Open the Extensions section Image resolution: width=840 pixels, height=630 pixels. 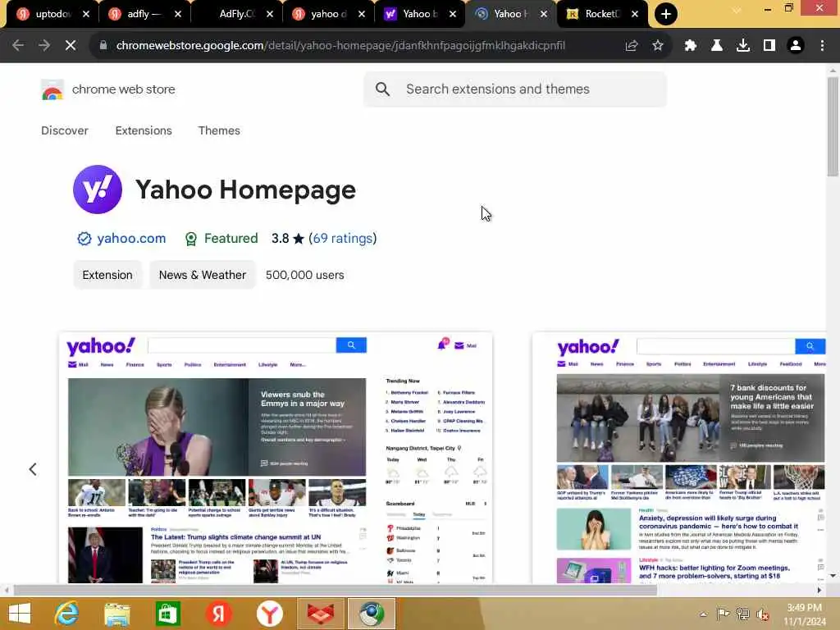coord(144,130)
